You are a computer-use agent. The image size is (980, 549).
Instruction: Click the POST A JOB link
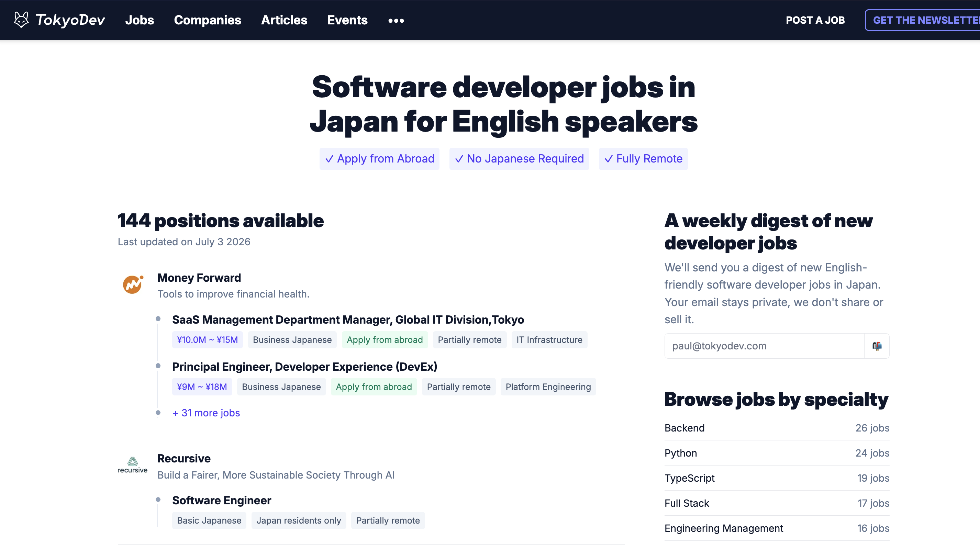[x=815, y=20]
